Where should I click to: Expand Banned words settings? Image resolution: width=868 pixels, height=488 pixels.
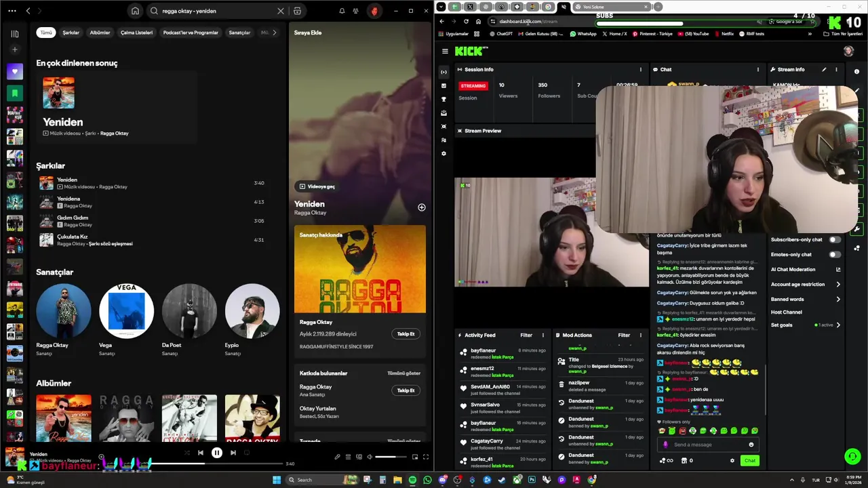point(838,299)
